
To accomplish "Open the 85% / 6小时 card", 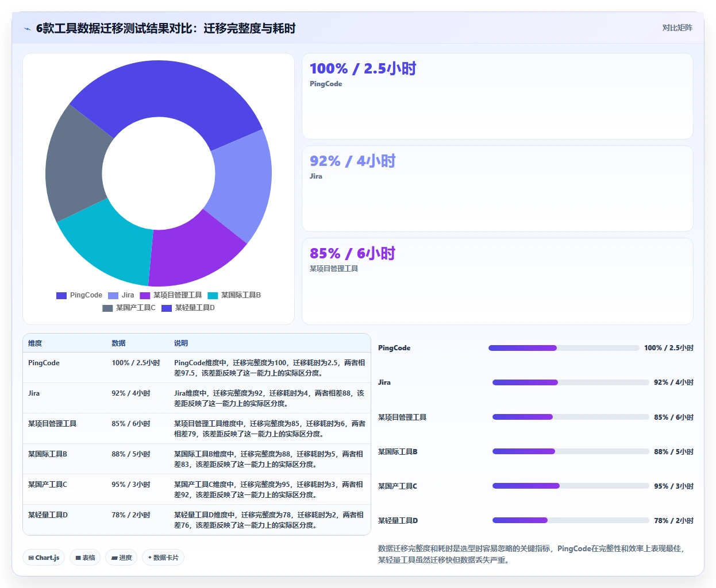I will [x=498, y=281].
